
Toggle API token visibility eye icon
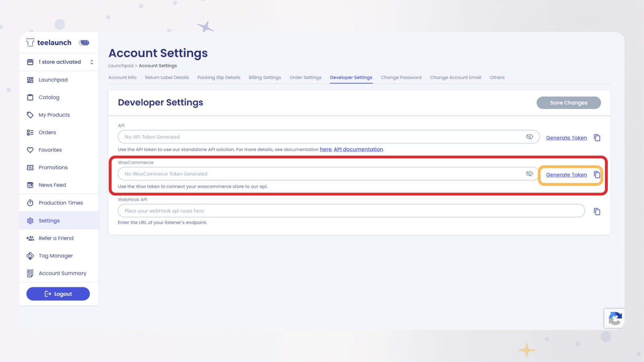(x=529, y=137)
